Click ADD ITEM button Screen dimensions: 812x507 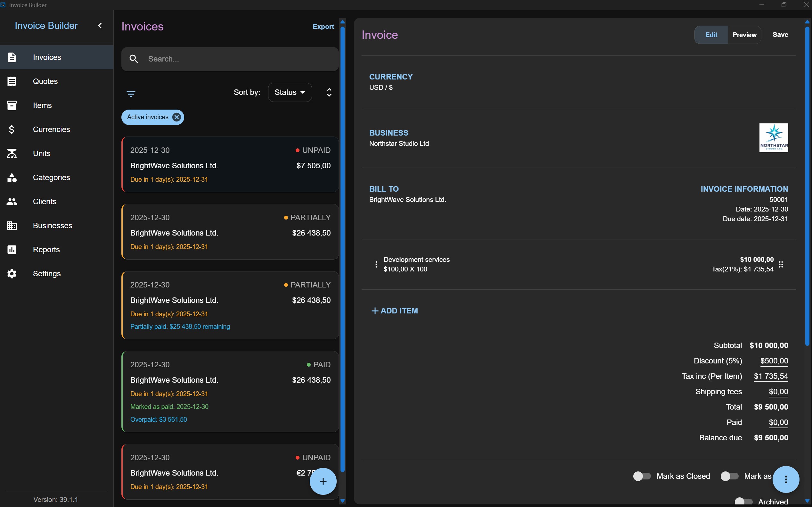click(394, 311)
